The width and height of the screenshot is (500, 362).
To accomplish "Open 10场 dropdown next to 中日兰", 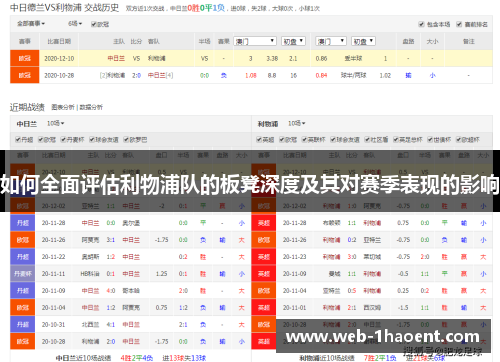I will coord(55,123).
